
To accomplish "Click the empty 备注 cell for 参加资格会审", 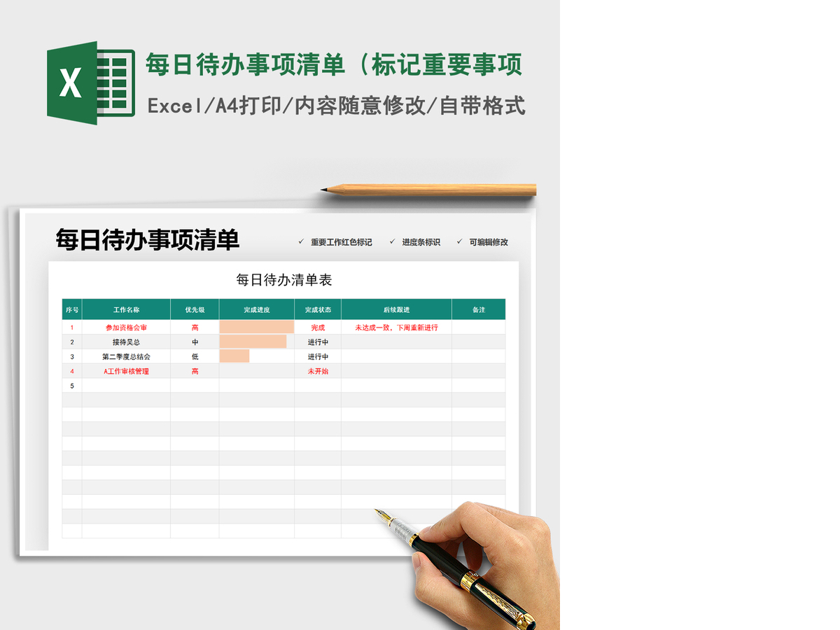I will coord(479,328).
